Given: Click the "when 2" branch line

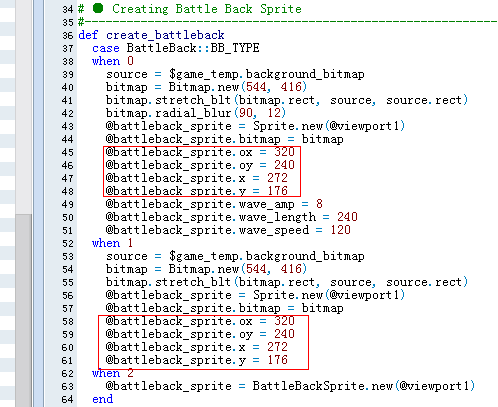Looking at the screenshot, I should (x=113, y=373).
